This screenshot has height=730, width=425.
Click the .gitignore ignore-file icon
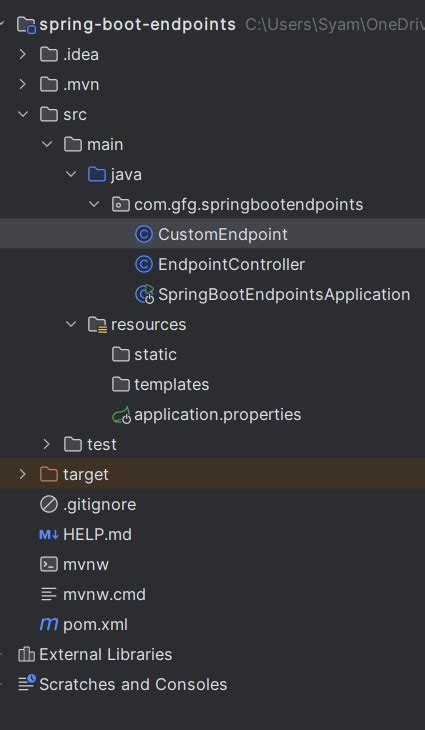click(x=49, y=504)
